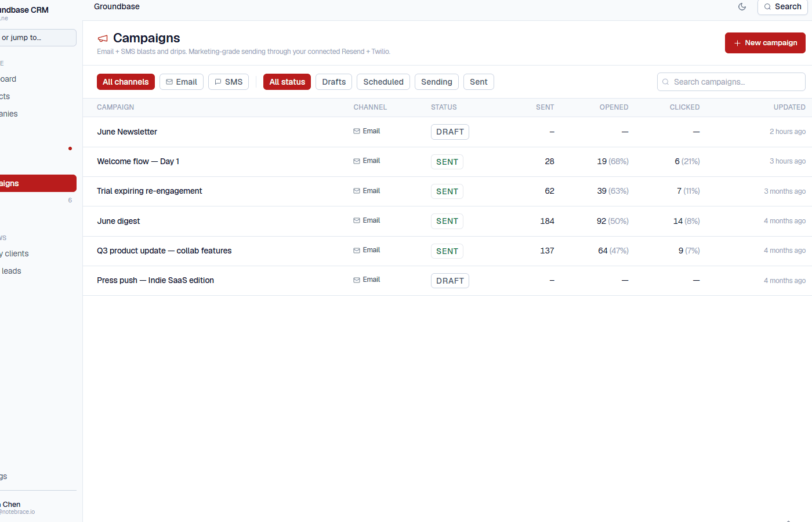Click SENT badge on Q3 product update row
The width and height of the screenshot is (812, 522).
(x=447, y=251)
